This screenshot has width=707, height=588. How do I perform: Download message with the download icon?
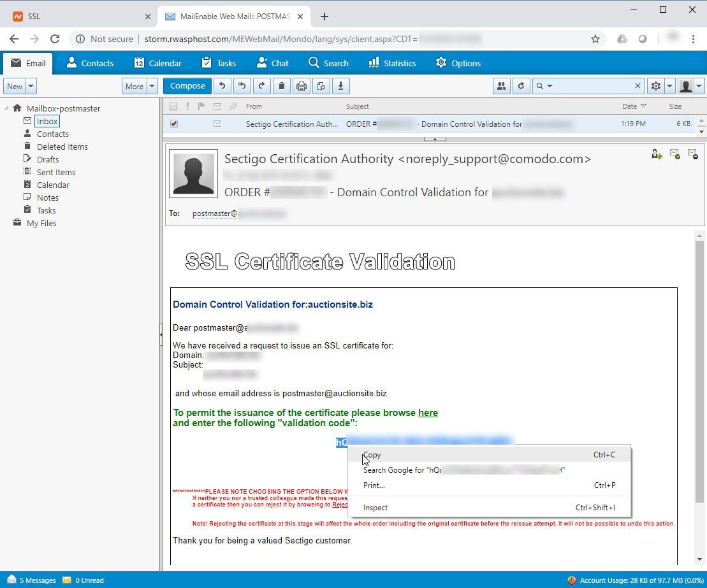tap(341, 86)
